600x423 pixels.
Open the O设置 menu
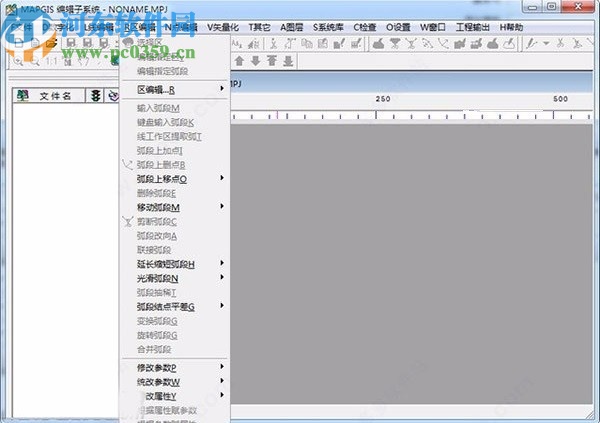pyautogui.click(x=398, y=28)
